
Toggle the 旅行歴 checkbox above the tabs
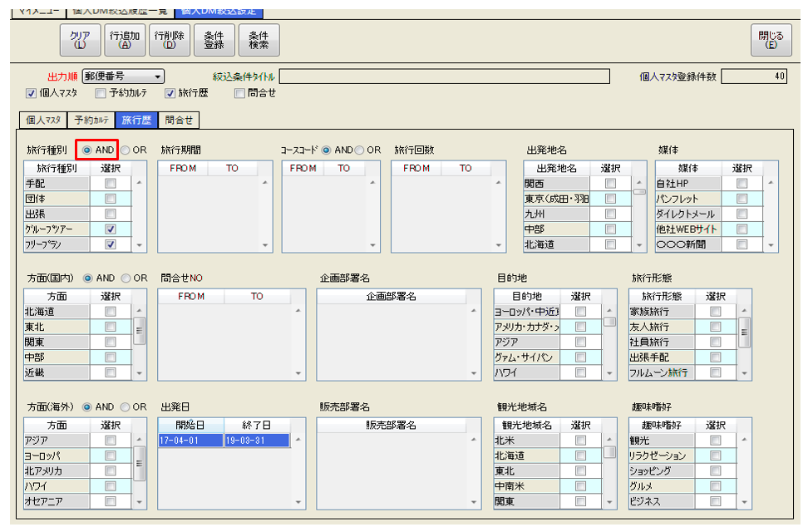(x=170, y=93)
